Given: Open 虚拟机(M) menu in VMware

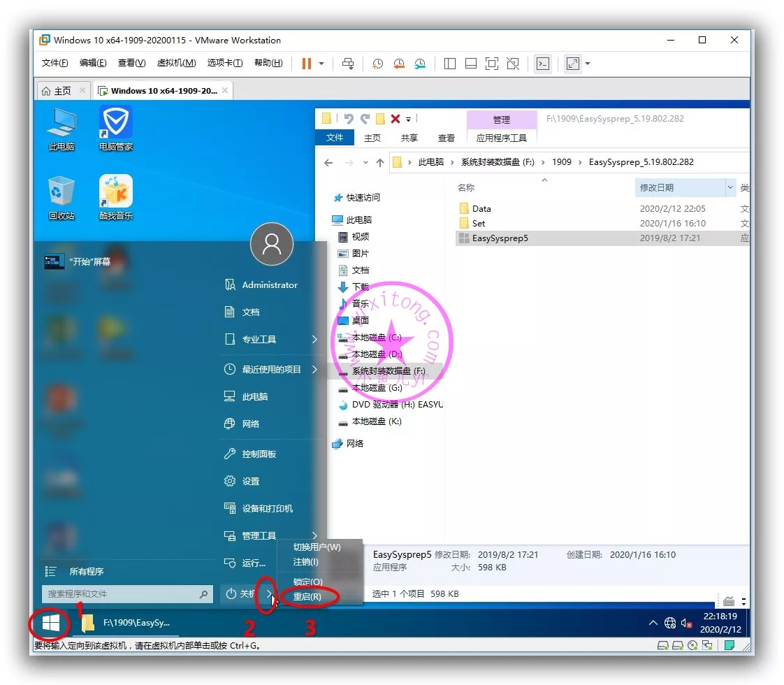Looking at the screenshot, I should point(176,63).
